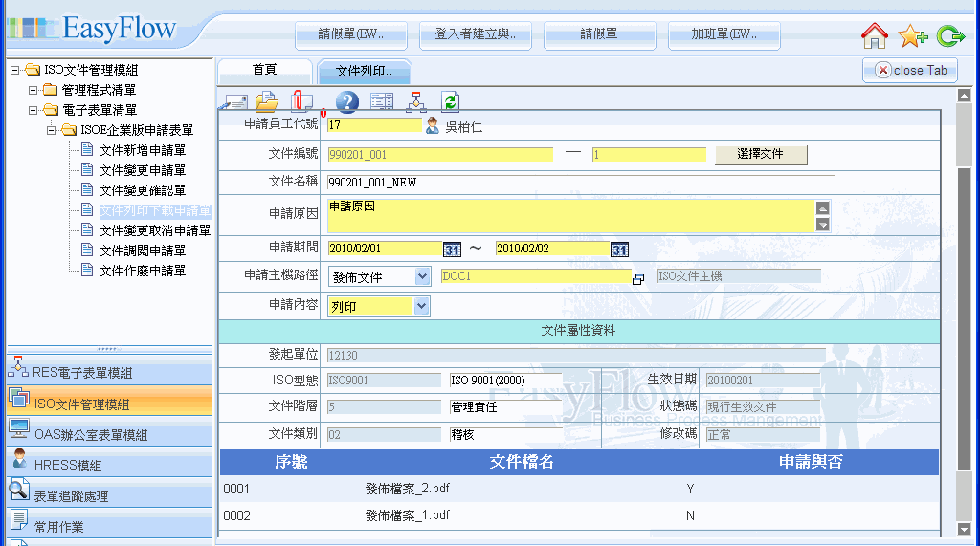980x546 pixels.
Task: Collapse the ISOE企業版申請表單 tree node
Action: (x=52, y=130)
